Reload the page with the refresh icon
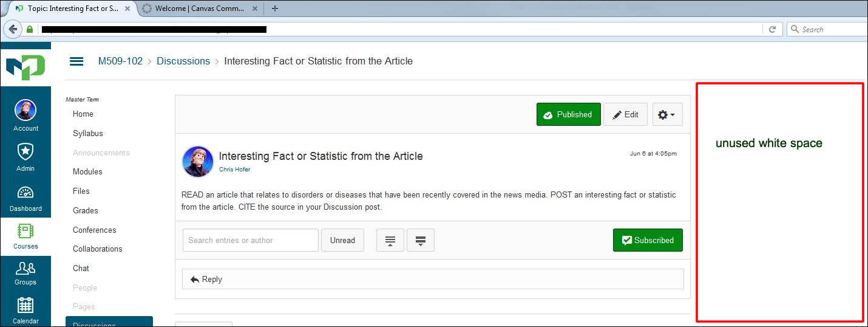The width and height of the screenshot is (868, 327). [x=772, y=29]
